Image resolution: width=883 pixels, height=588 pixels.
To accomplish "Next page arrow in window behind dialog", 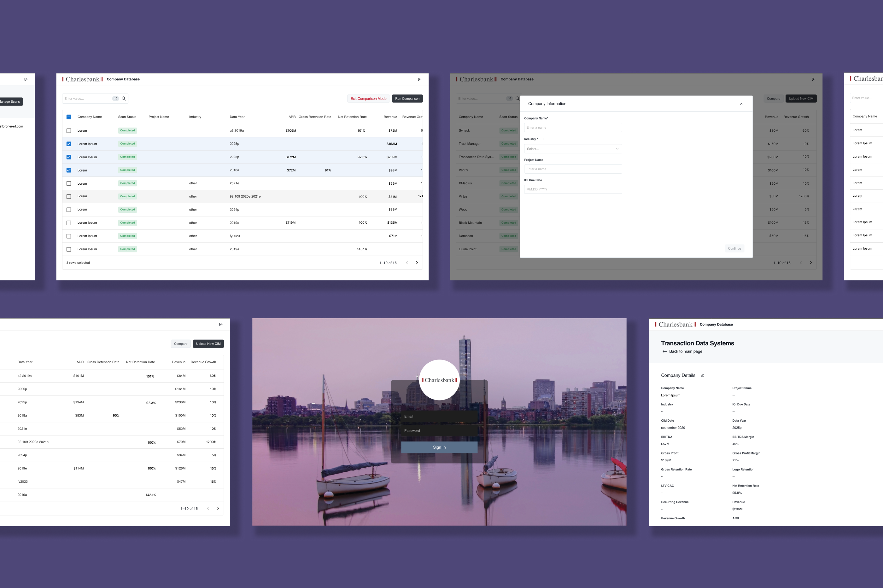I will [x=810, y=263].
